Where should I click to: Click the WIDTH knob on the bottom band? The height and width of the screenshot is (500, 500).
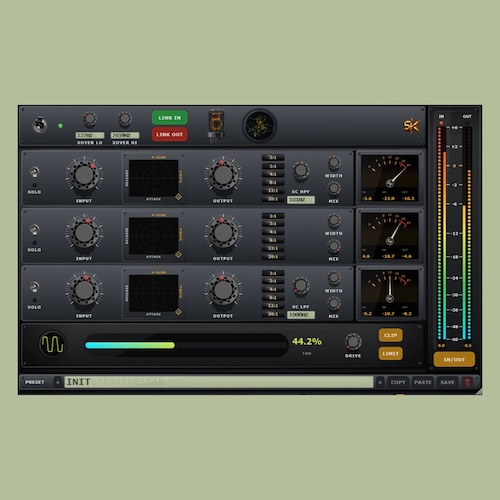[x=334, y=278]
